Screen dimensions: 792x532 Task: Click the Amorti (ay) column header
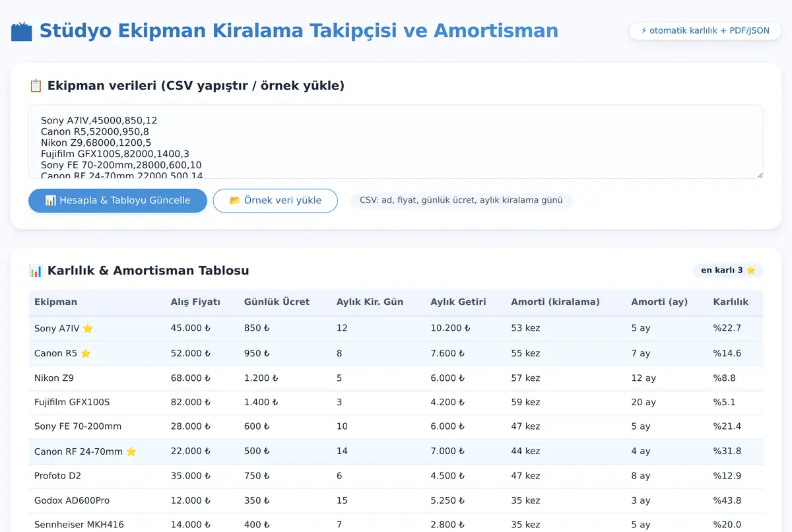[x=659, y=302]
